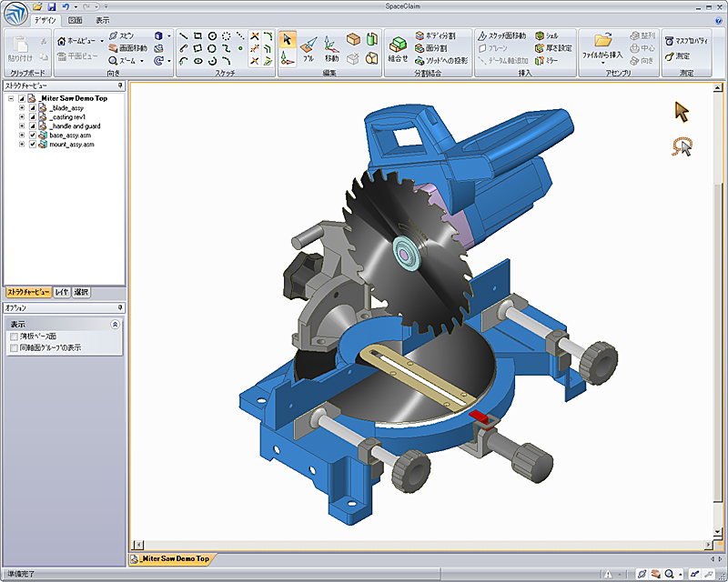This screenshot has width=728, height=582.
Task: Enable the 同軸面グループの表示 checkbox
Action: click(x=14, y=347)
